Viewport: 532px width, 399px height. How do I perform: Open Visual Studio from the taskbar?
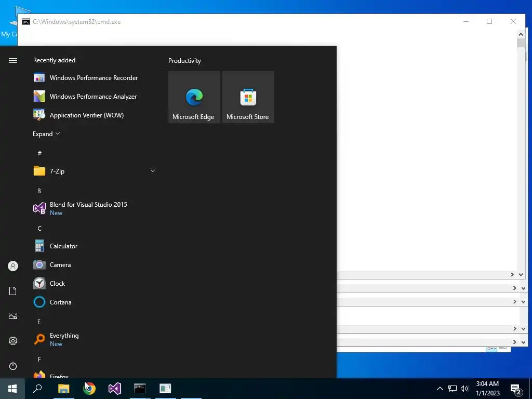pyautogui.click(x=115, y=389)
